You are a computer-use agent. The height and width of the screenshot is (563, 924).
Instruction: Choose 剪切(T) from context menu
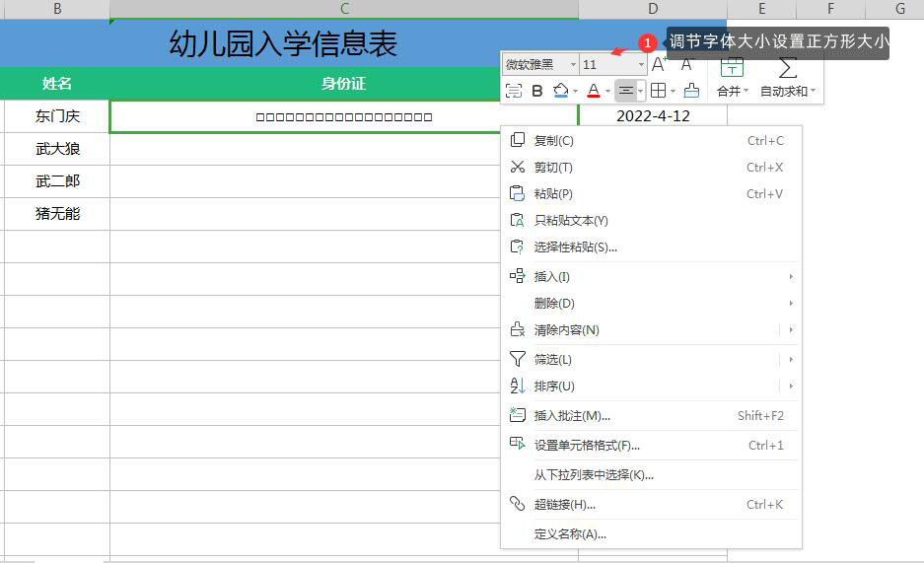pyautogui.click(x=651, y=168)
